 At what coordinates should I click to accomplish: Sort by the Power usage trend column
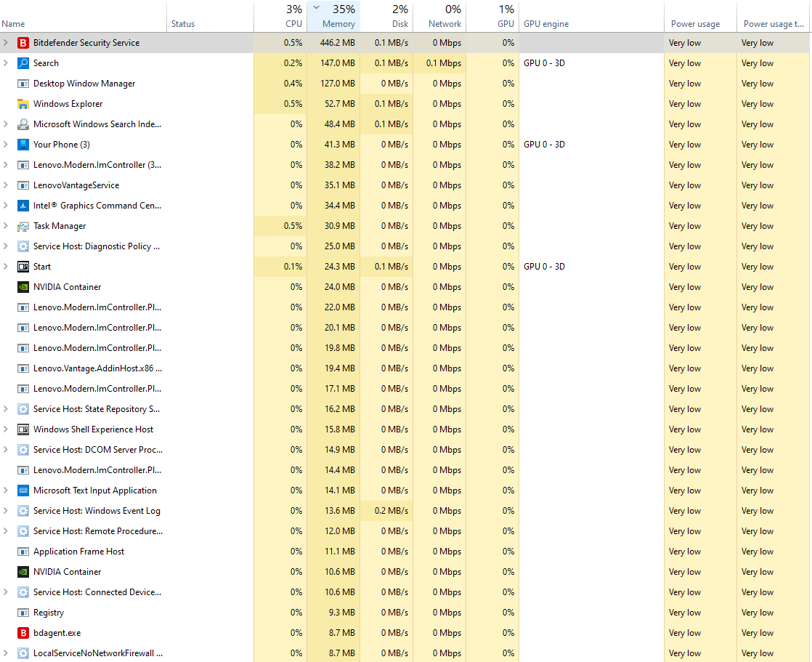tap(774, 17)
